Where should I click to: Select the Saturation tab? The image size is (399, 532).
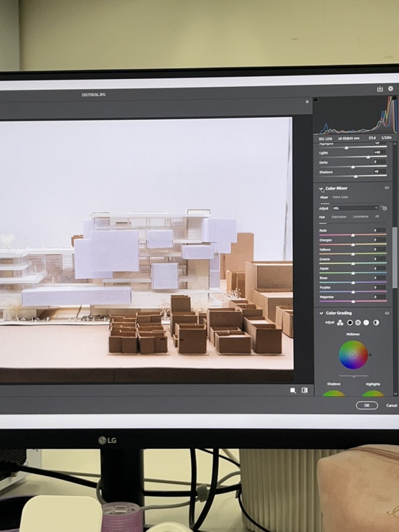click(x=339, y=216)
